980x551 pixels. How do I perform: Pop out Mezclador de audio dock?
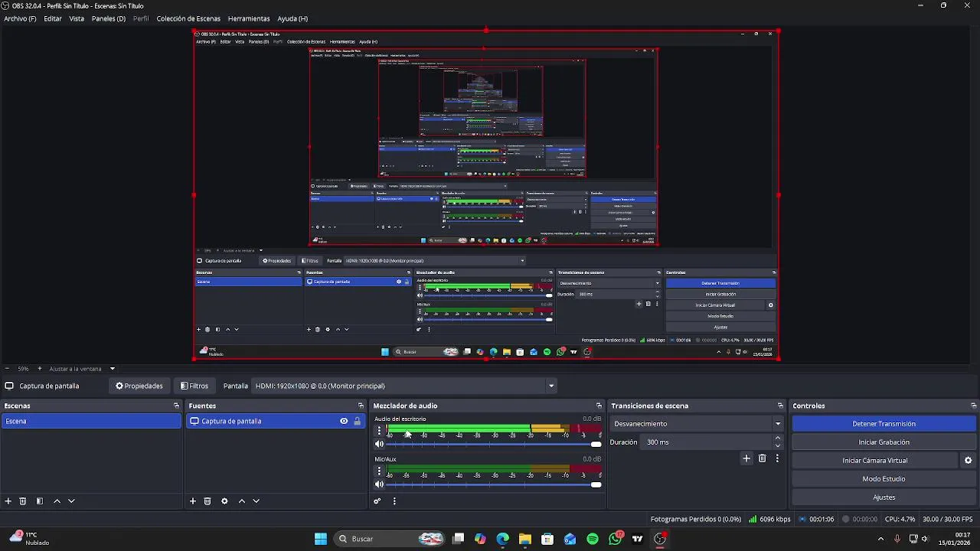click(599, 406)
